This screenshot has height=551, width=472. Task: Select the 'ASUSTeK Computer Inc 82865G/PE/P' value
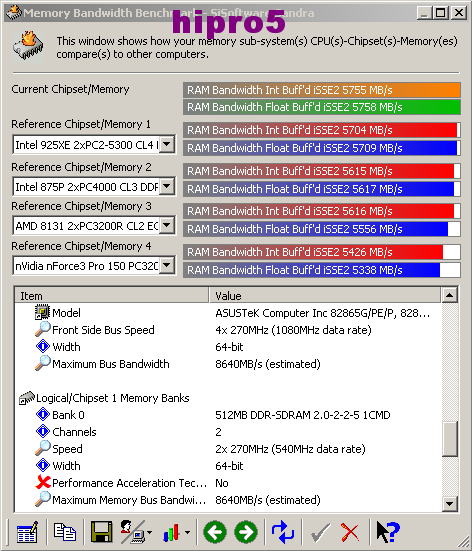(x=322, y=313)
